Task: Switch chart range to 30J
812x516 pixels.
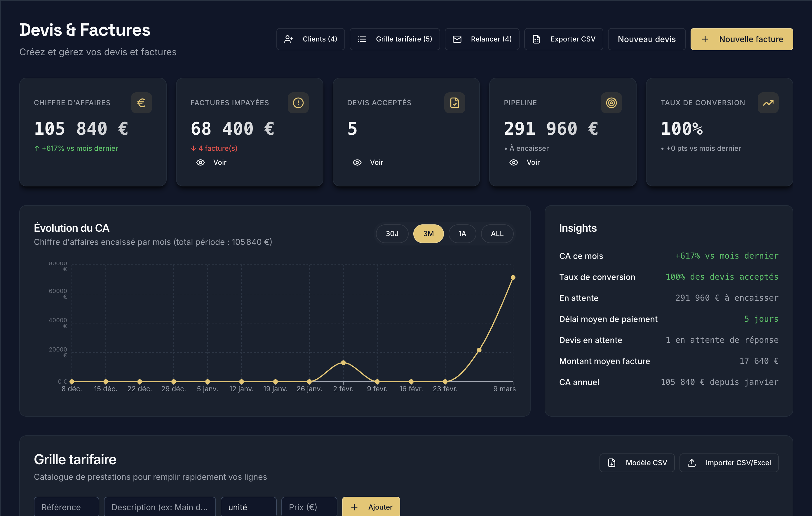Action: click(x=392, y=233)
